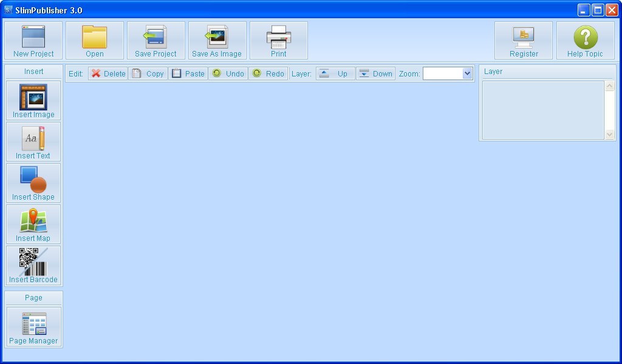Click inside the Layer list box

click(x=544, y=110)
